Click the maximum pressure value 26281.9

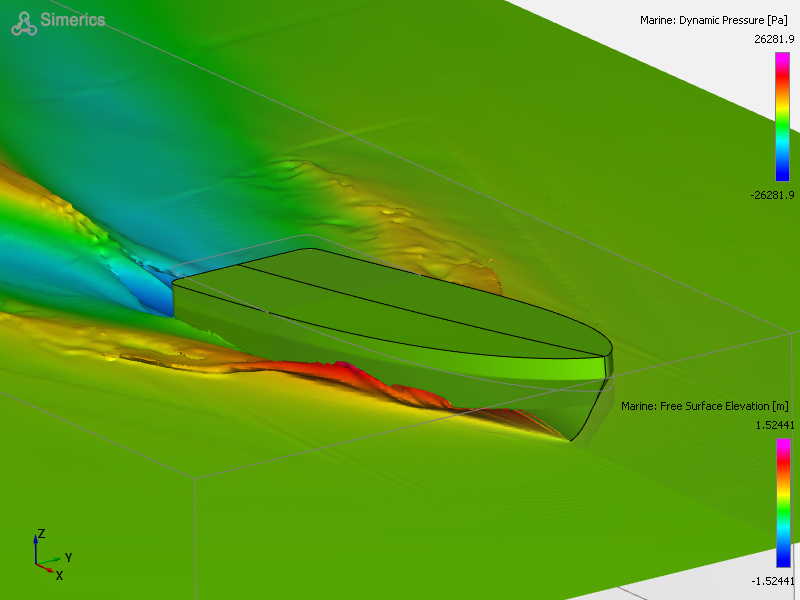(774, 39)
